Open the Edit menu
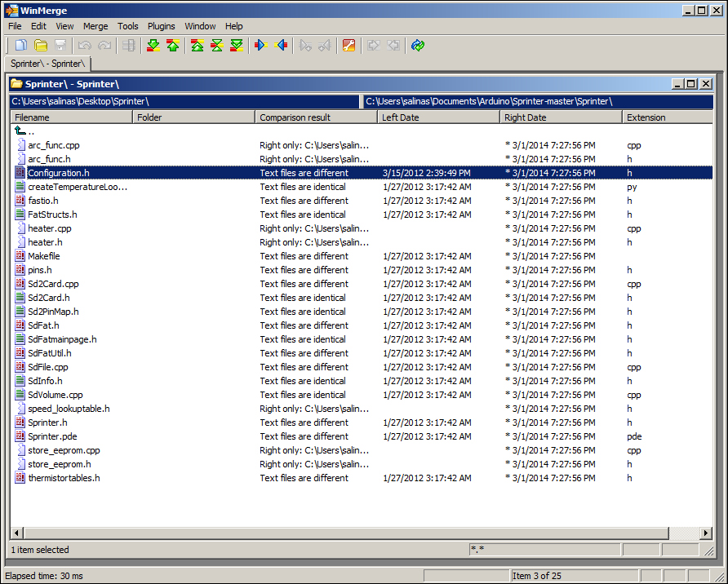The image size is (728, 584). 38,26
